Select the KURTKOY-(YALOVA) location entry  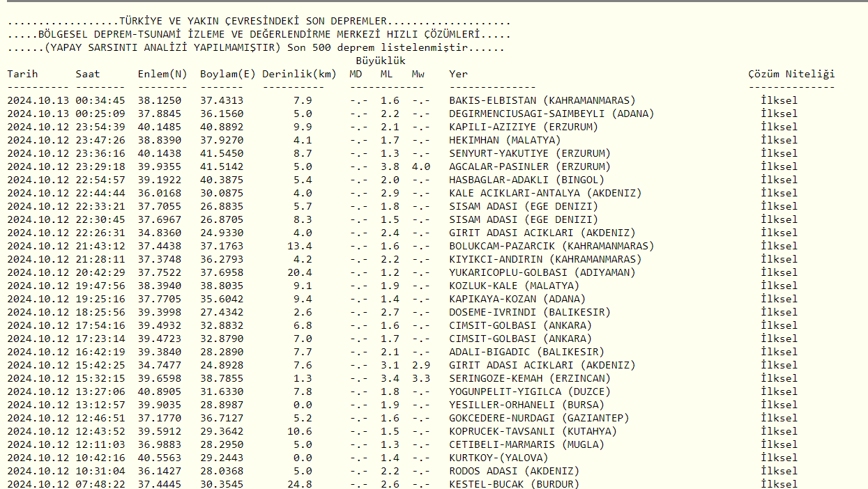coord(498,458)
